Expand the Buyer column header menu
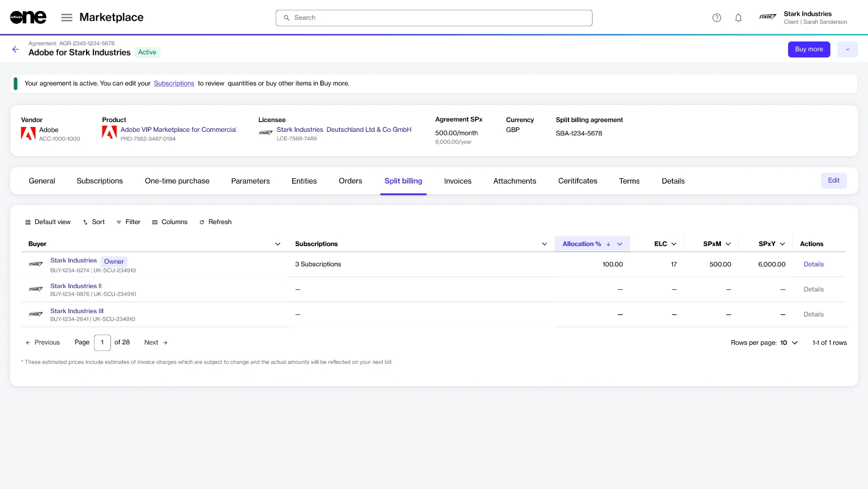 tap(278, 244)
